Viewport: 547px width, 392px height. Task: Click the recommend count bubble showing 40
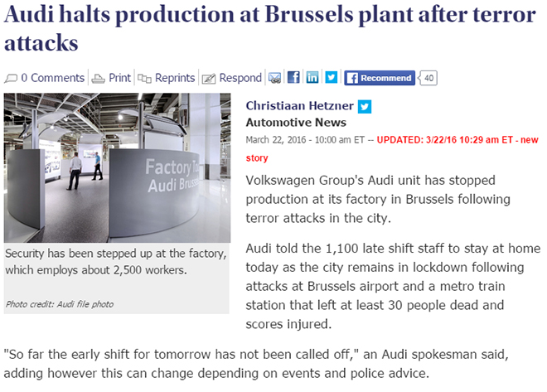point(428,78)
